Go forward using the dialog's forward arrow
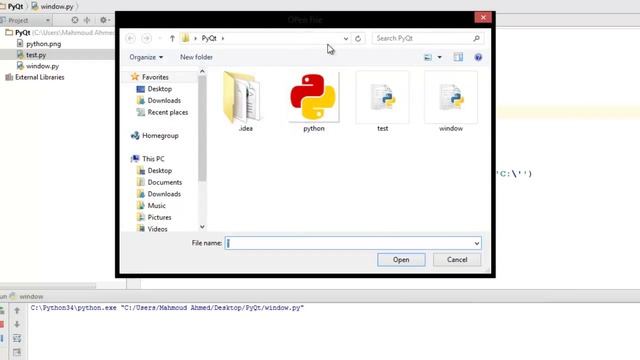The height and width of the screenshot is (360, 640). pos(146,38)
